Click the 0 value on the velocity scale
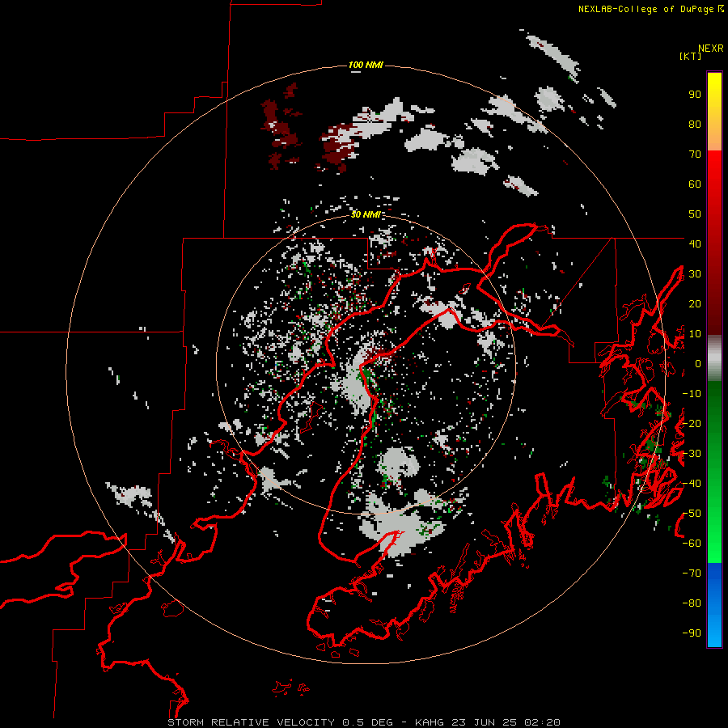The image size is (728, 728). pos(698,364)
